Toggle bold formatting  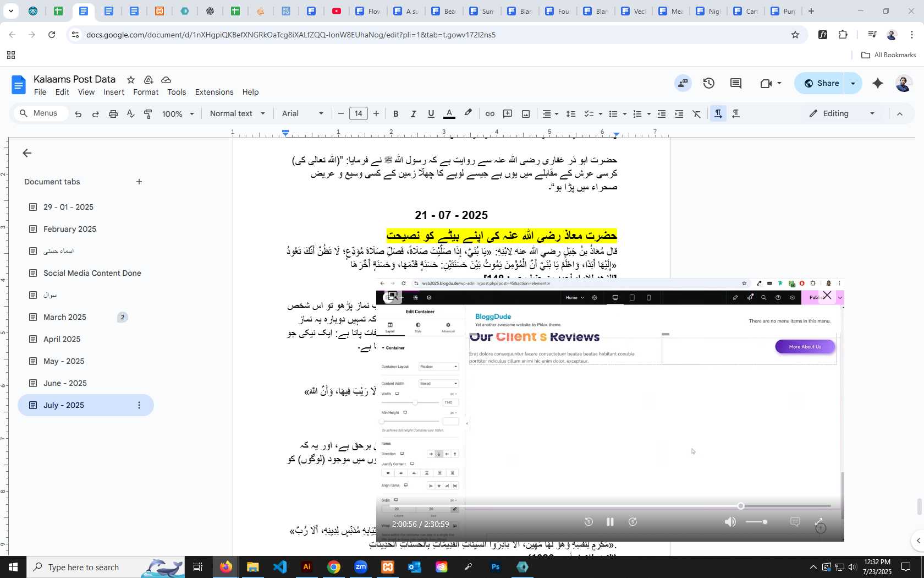395,114
